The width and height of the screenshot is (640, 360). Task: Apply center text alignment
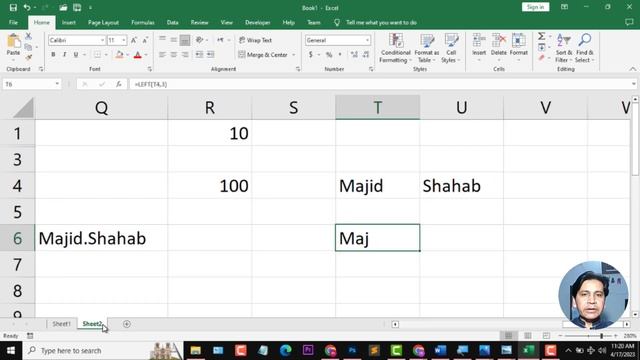173,54
